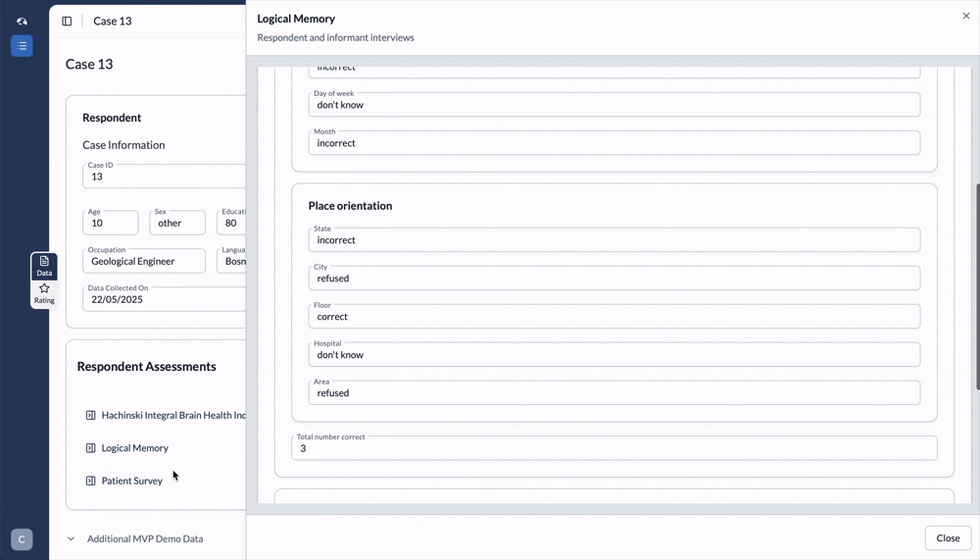This screenshot has width=980, height=560.
Task: Switch to the Data tab
Action: point(44,266)
